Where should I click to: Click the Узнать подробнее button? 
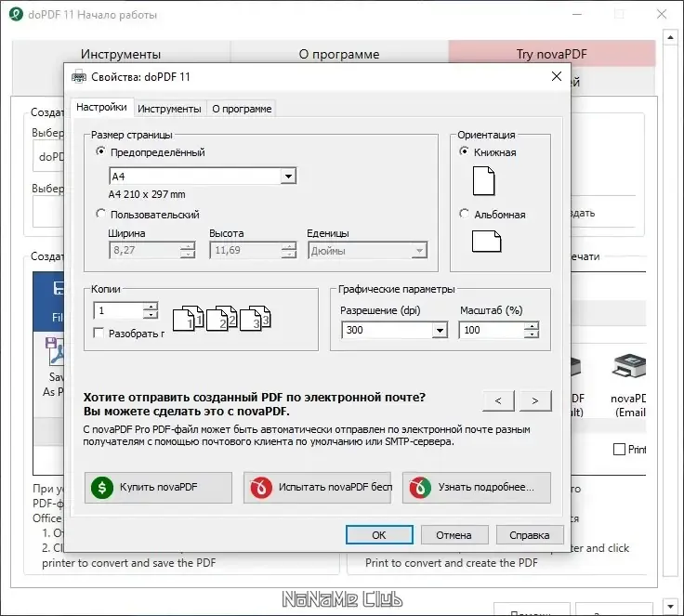pyautogui.click(x=476, y=487)
